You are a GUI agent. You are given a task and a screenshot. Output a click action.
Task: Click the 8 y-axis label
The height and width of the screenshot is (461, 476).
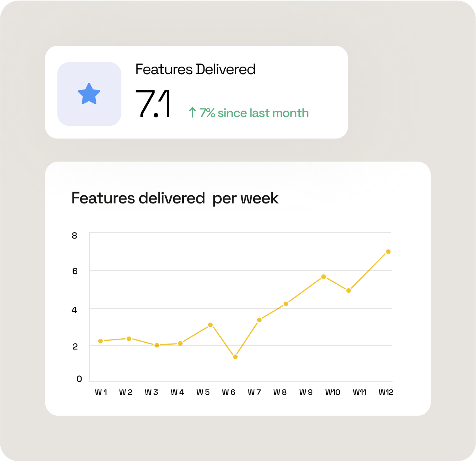(x=75, y=236)
